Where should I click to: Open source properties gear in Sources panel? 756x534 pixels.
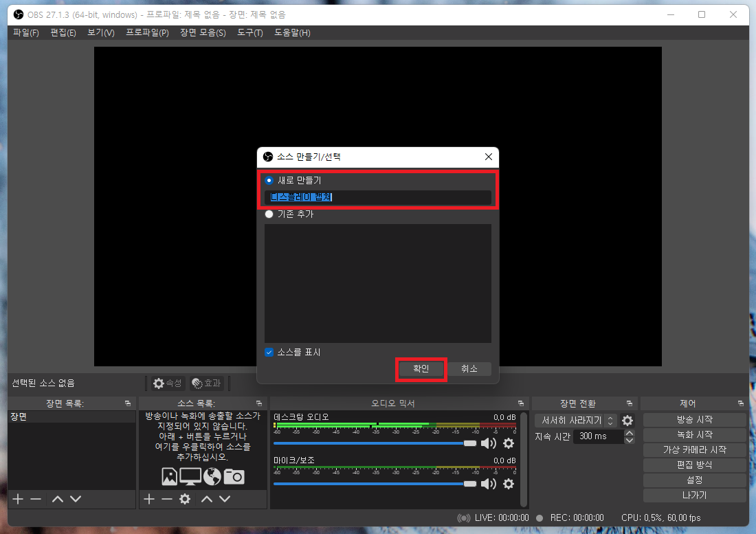tap(185, 499)
